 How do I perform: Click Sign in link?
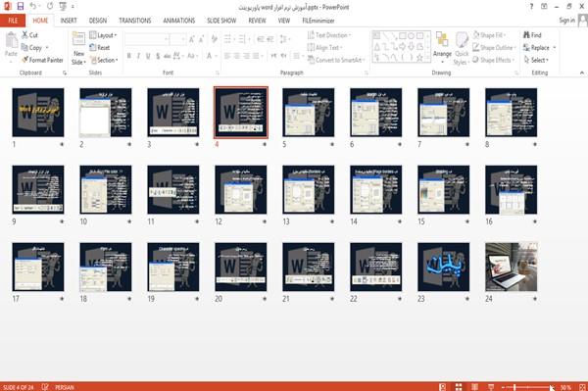[566, 21]
